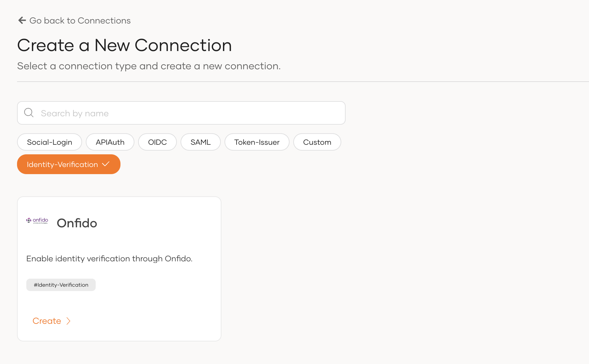The width and height of the screenshot is (589, 364).
Task: Toggle the Social-Login filter
Action: point(49,142)
